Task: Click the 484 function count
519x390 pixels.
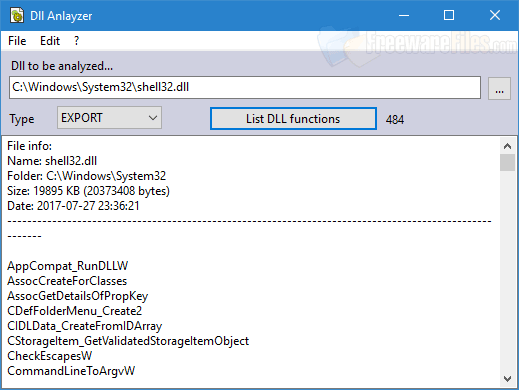Action: click(x=395, y=120)
